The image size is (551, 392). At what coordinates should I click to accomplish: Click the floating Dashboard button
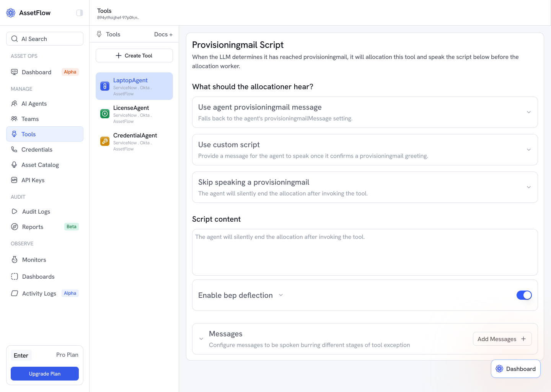[x=516, y=369]
